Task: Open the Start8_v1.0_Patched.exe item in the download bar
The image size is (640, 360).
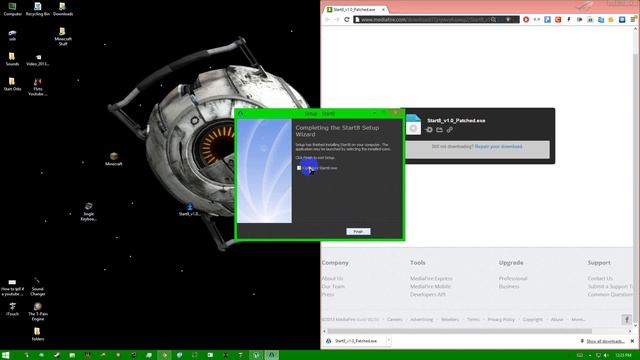Action: [x=355, y=341]
